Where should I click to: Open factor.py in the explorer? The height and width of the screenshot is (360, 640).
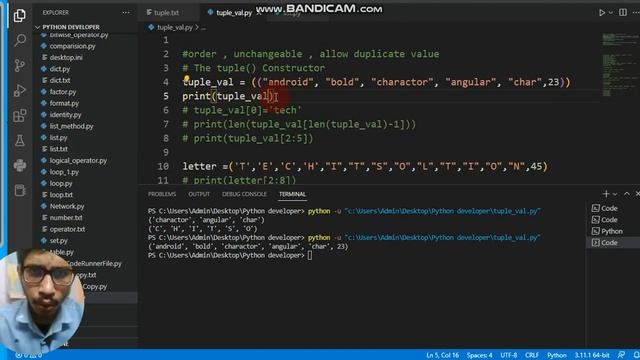63,92
